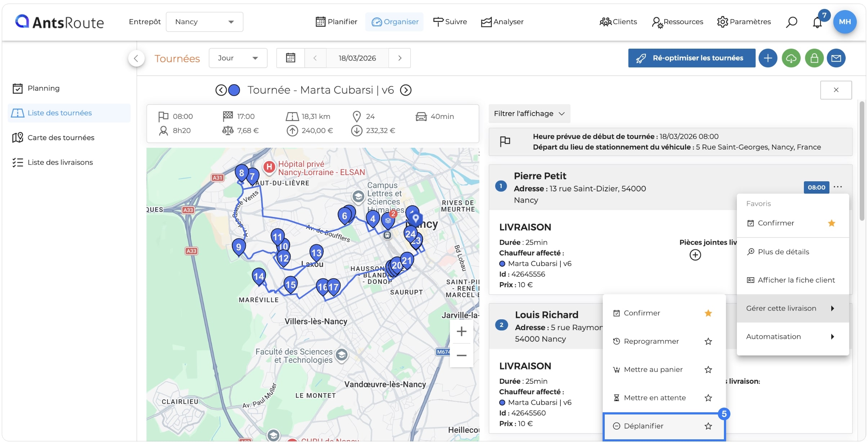Open the MH user profile avatar

(x=845, y=22)
